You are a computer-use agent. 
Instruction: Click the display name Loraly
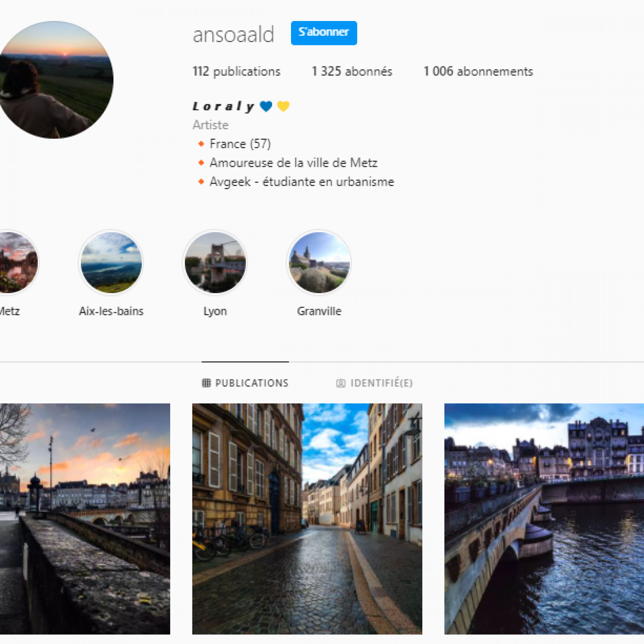coord(223,106)
